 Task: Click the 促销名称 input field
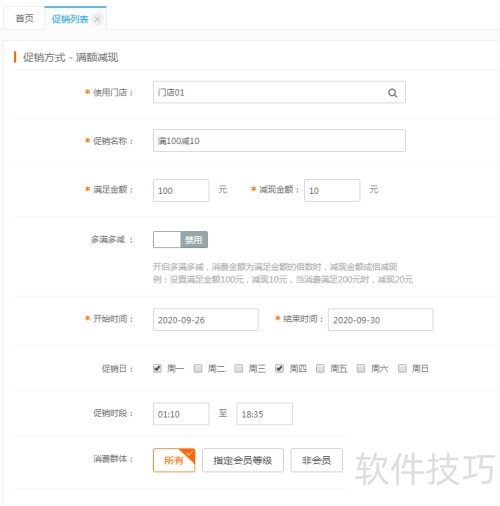279,141
